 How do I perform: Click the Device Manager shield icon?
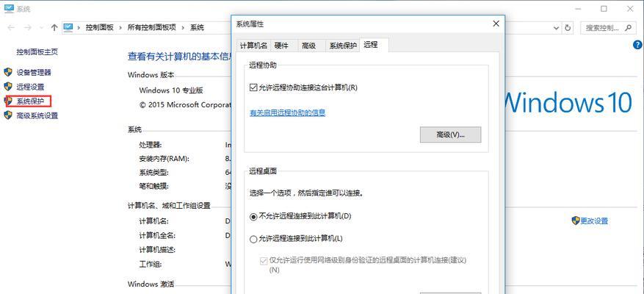tap(8, 72)
